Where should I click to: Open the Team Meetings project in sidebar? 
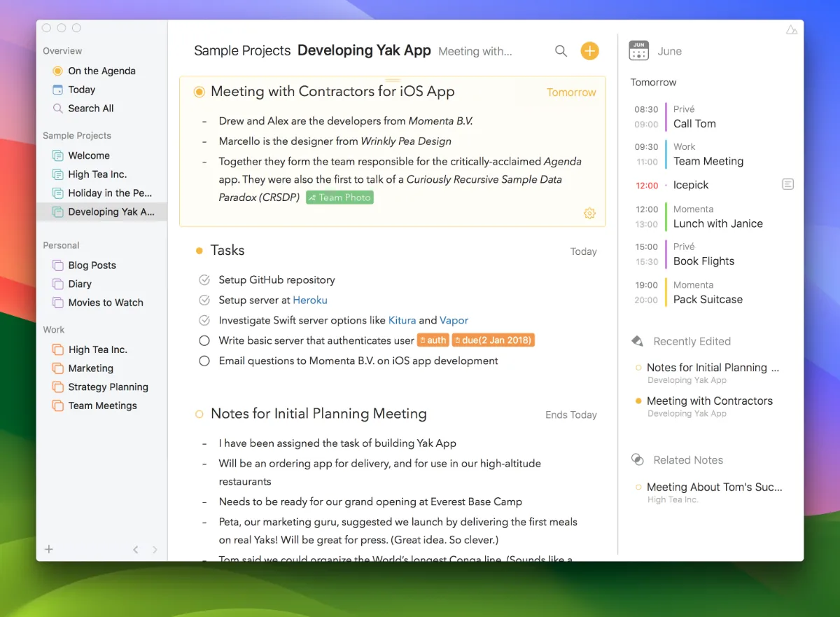(102, 405)
